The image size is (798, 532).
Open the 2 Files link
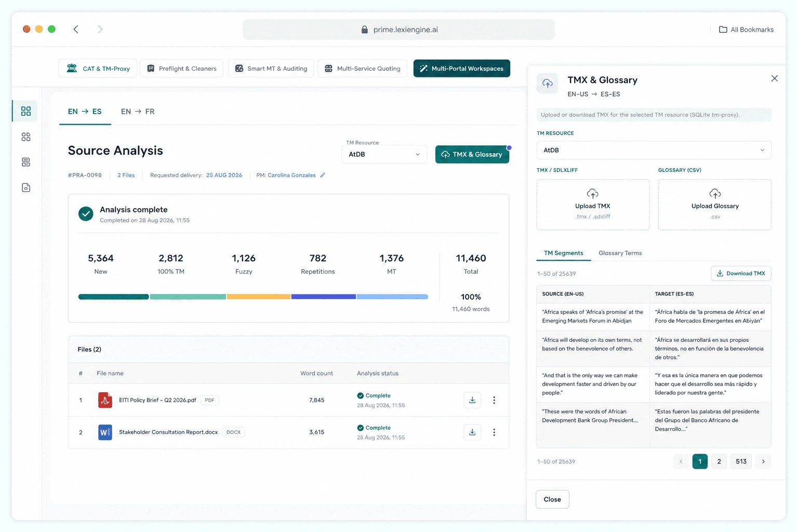(126, 175)
